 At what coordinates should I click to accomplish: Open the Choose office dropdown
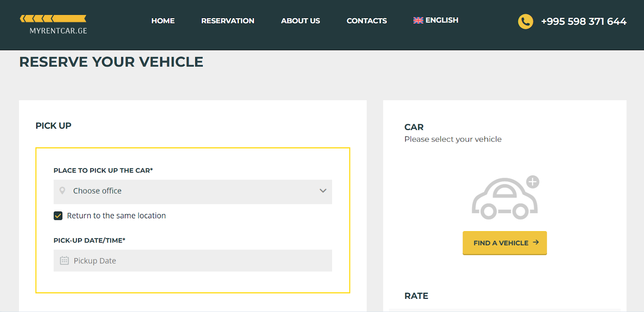click(192, 191)
